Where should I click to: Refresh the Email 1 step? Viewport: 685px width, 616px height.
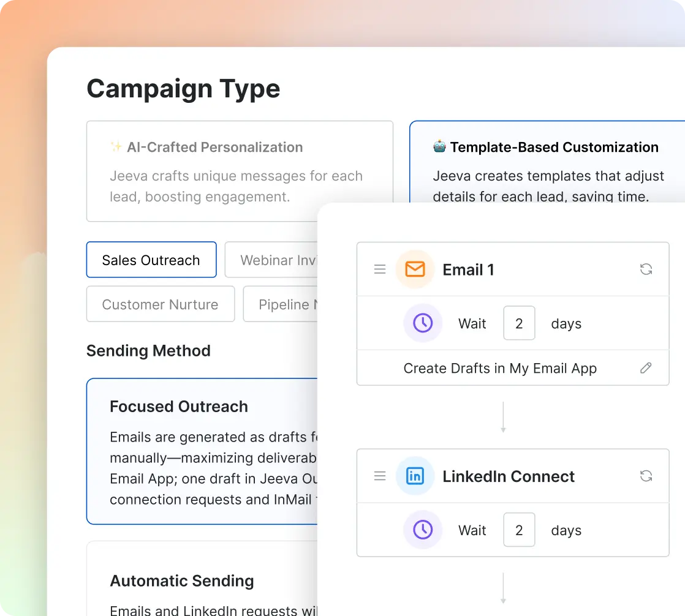click(646, 269)
